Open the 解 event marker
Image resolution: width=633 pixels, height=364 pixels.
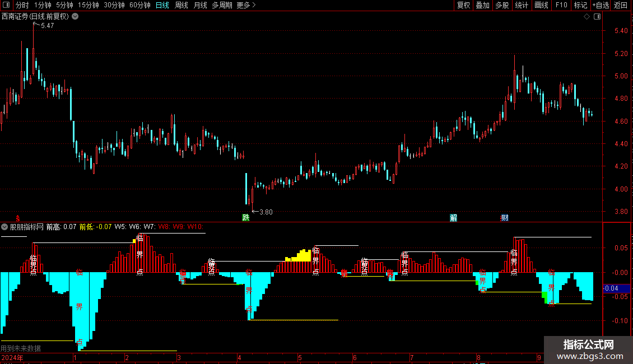coord(453,218)
